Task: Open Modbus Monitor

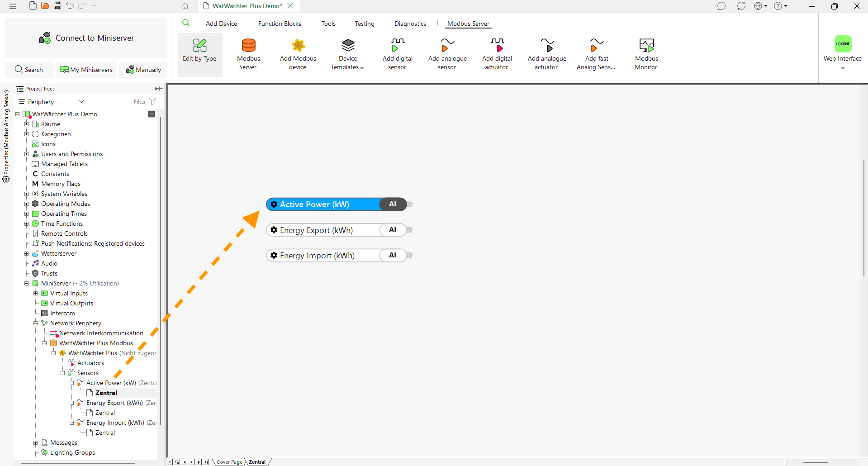Action: point(646,54)
